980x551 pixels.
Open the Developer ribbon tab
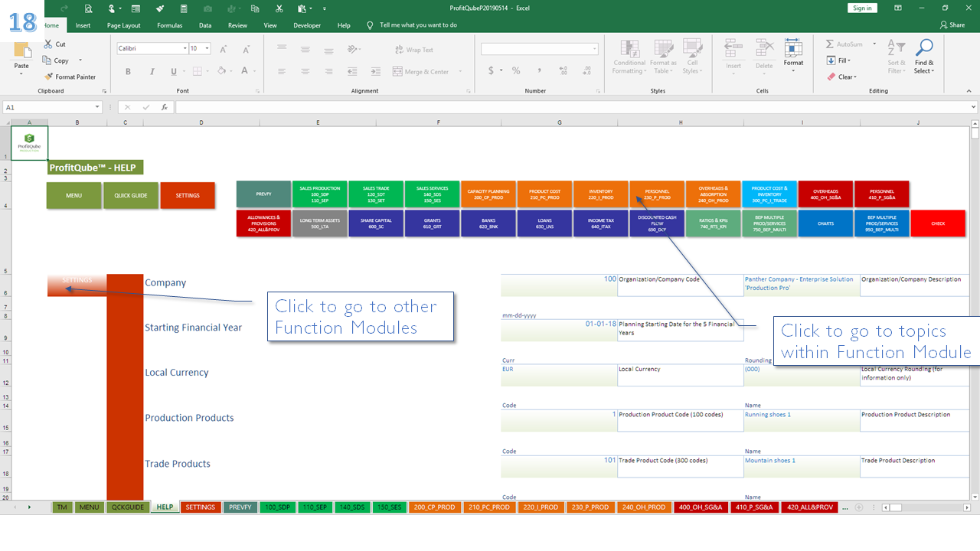coord(307,25)
